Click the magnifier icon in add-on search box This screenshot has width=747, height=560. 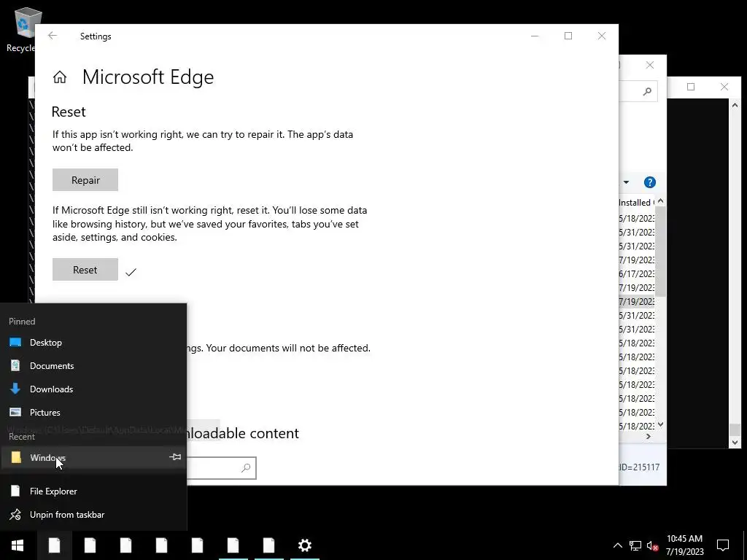246,468
